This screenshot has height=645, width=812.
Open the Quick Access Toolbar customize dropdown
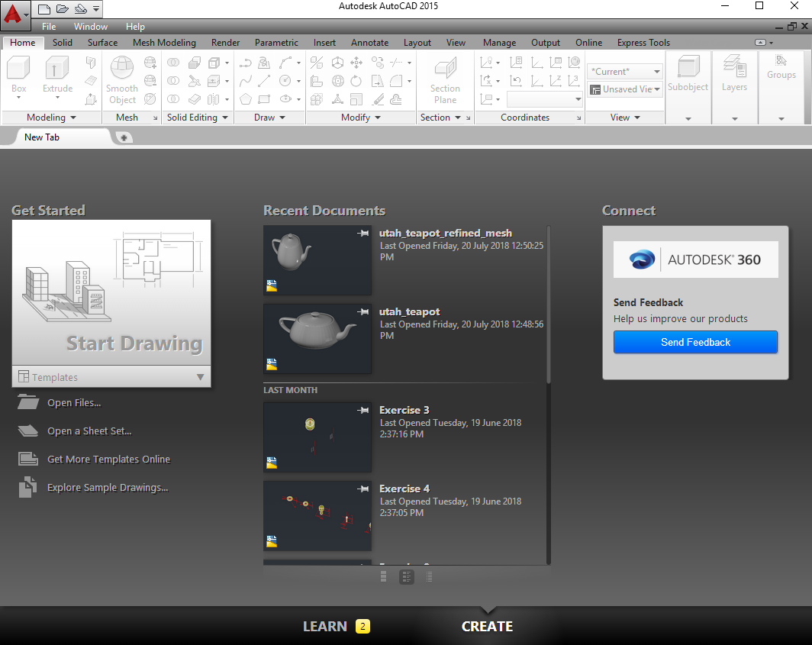point(96,9)
